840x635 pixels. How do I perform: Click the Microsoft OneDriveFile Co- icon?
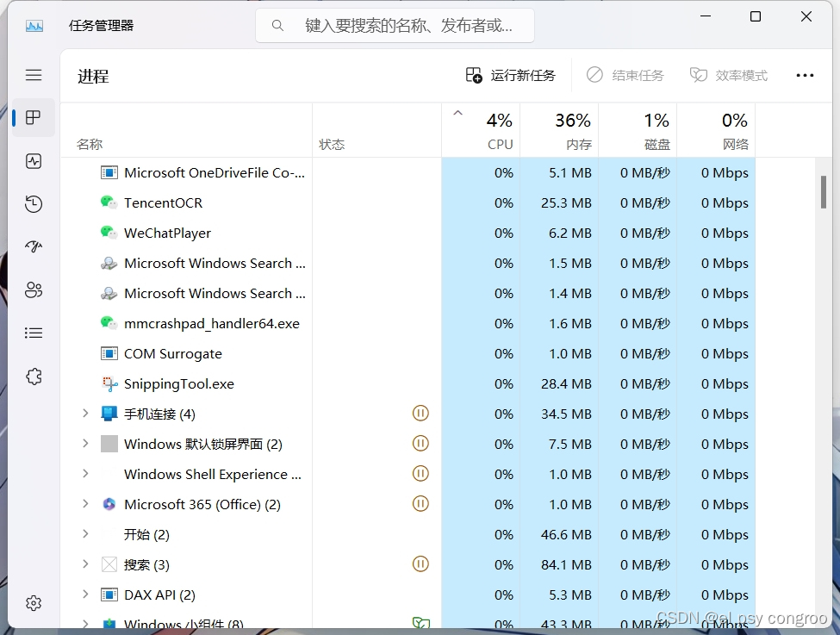109,172
